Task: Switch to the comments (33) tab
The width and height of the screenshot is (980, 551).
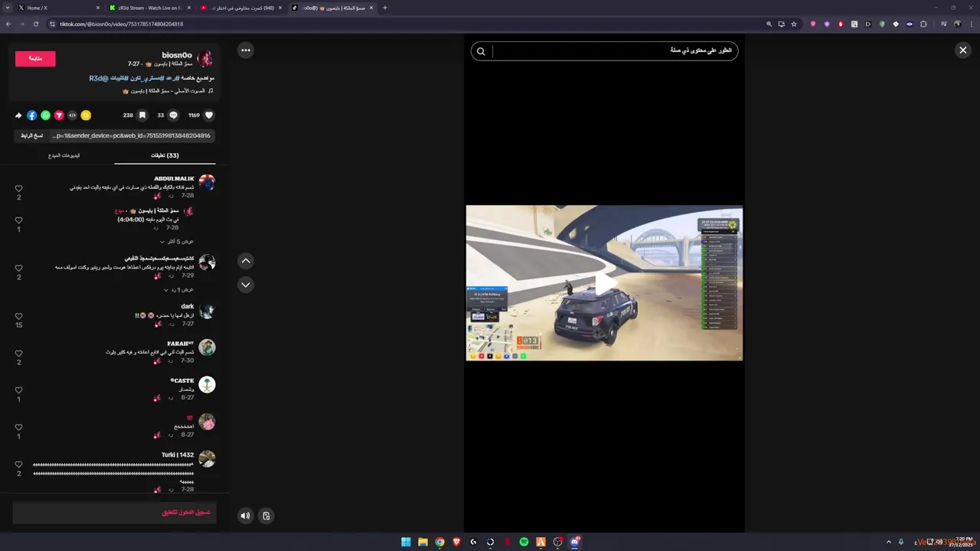Action: coord(165,155)
